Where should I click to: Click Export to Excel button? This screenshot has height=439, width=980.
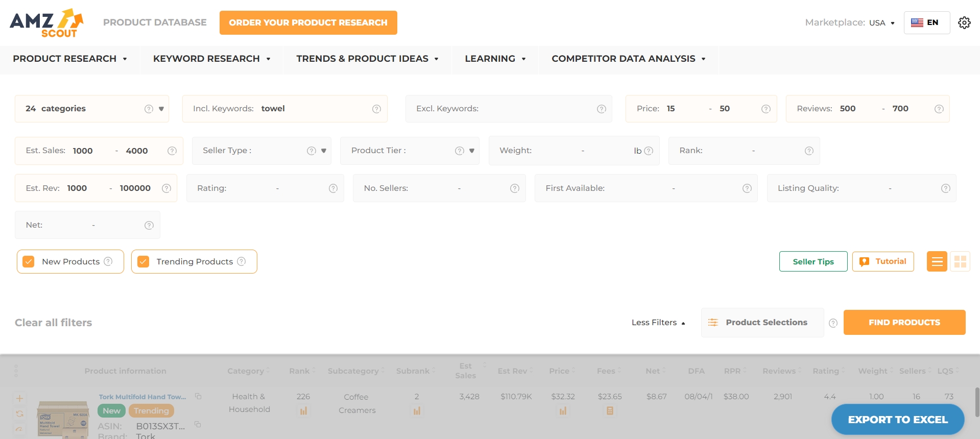click(898, 420)
